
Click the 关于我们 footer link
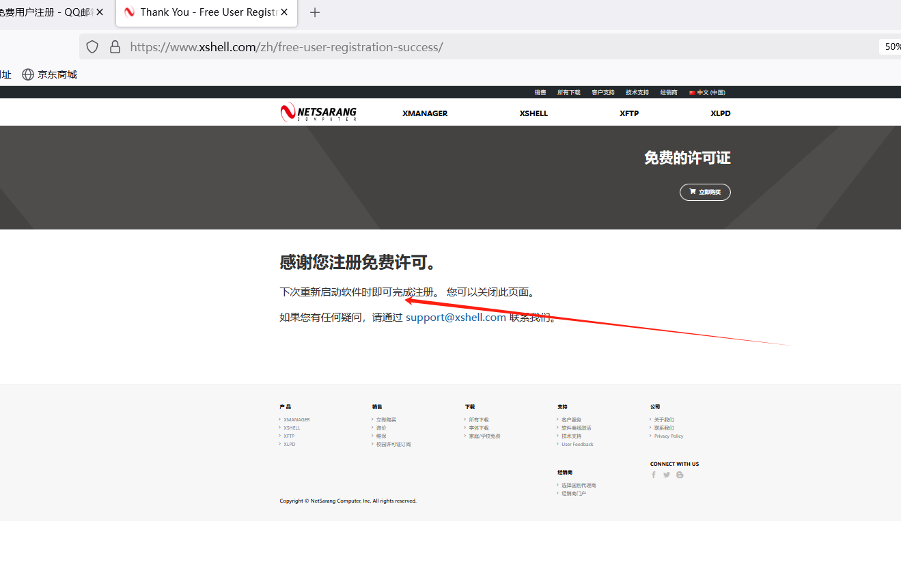click(x=664, y=420)
